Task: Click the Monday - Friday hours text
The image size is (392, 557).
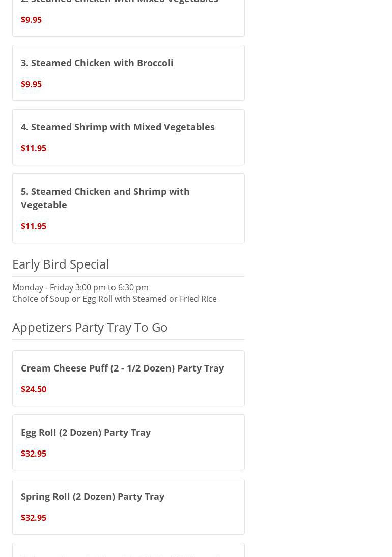Action: pos(80,287)
